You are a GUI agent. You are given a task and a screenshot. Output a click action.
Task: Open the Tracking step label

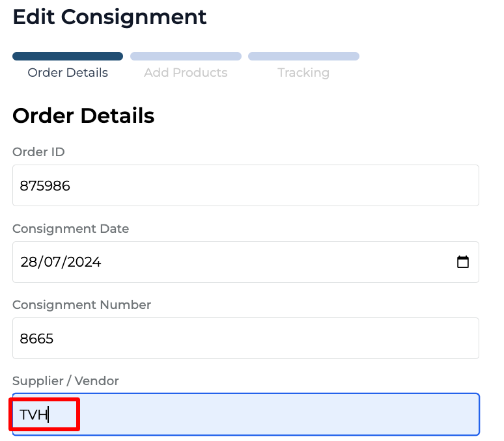[303, 73]
